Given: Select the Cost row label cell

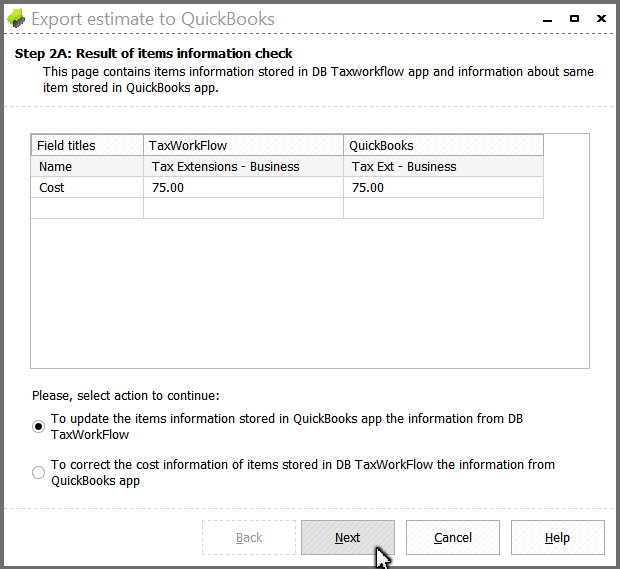Looking at the screenshot, I should pos(87,187).
